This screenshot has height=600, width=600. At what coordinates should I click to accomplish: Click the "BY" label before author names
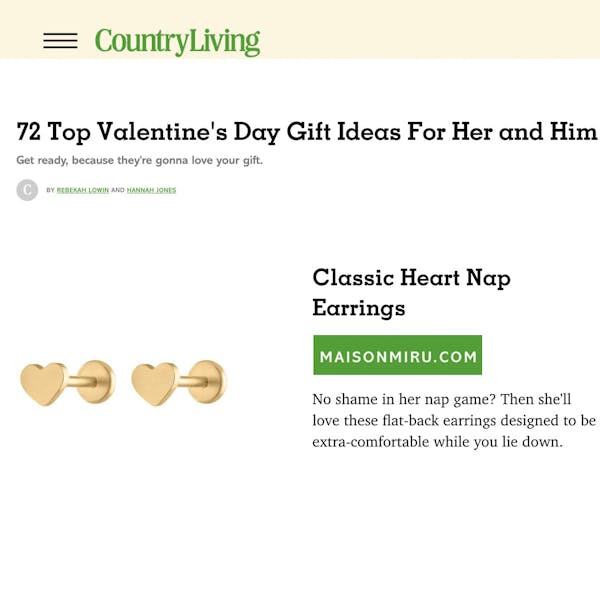[x=50, y=190]
